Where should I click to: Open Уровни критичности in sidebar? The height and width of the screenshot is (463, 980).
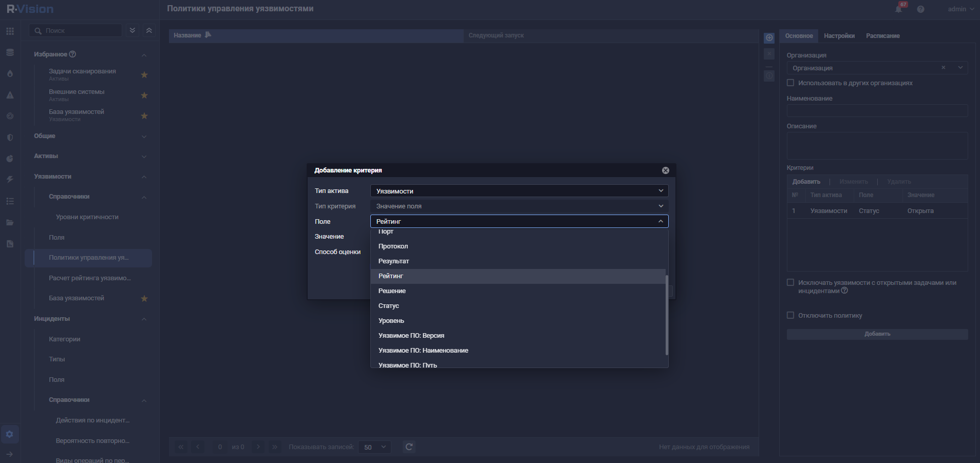[87, 217]
